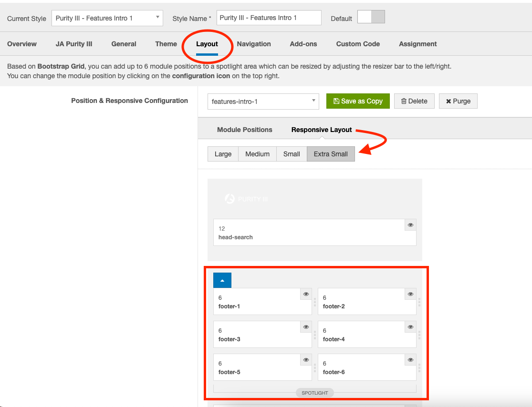Viewport: 532px width, 407px height.
Task: Select the footer-6 position block
Action: click(x=367, y=367)
